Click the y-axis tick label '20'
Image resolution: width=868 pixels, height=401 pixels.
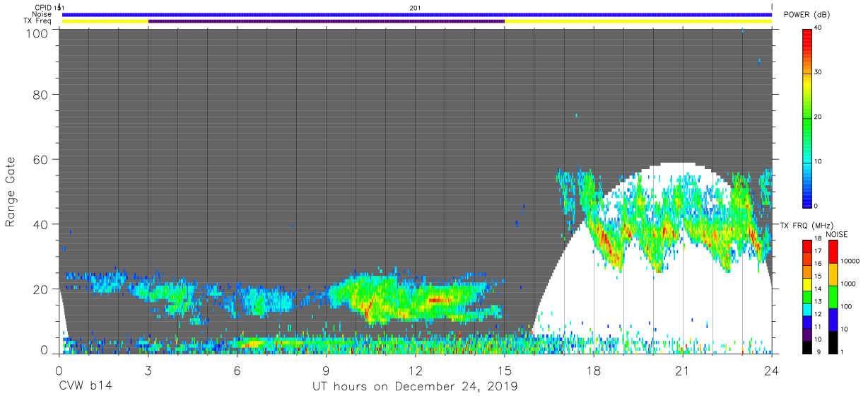point(42,289)
